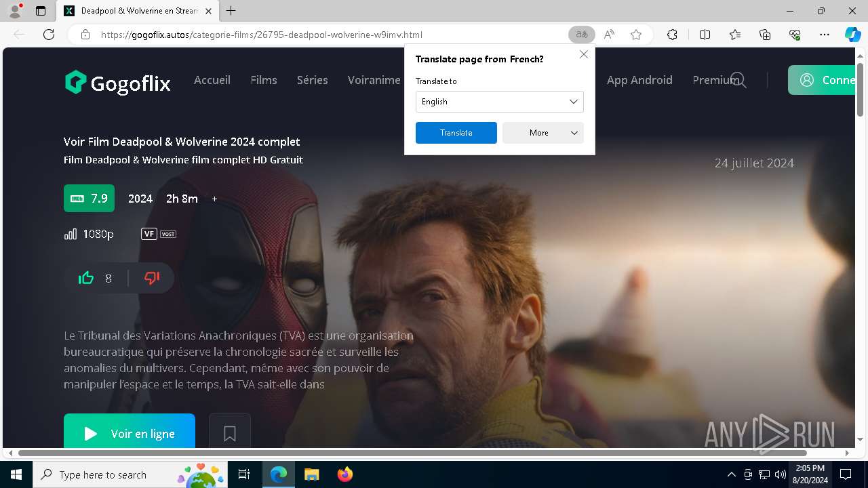Open the Accueil menu item
The height and width of the screenshot is (488, 868).
[212, 80]
